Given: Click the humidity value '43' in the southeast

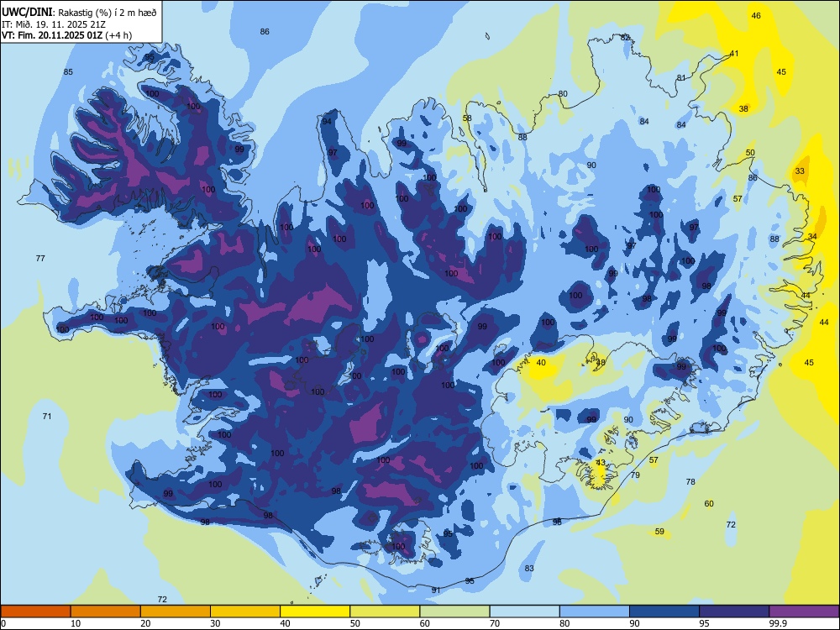Looking at the screenshot, I should coord(601,462).
